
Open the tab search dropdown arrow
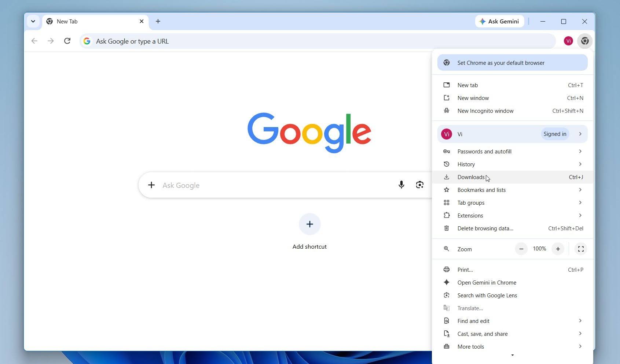33,21
